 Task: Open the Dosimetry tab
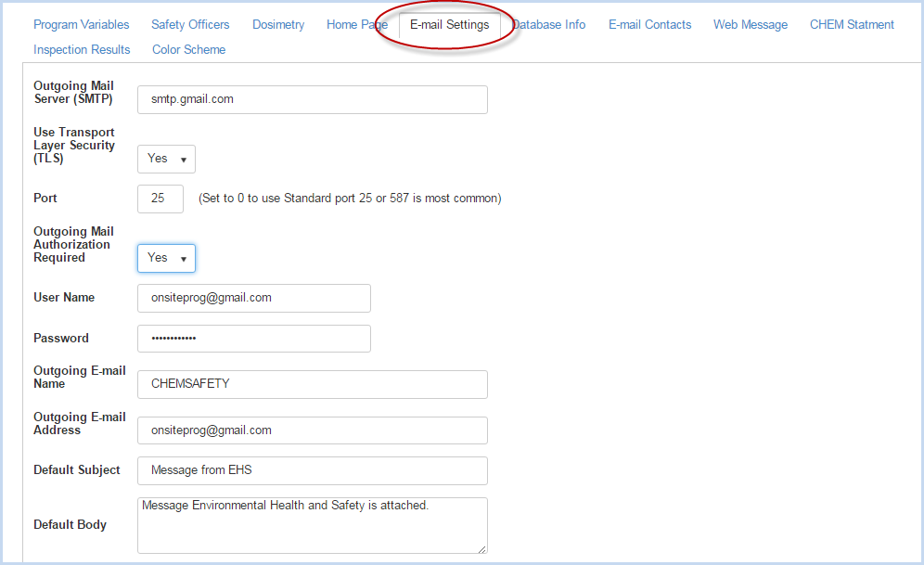tap(278, 25)
